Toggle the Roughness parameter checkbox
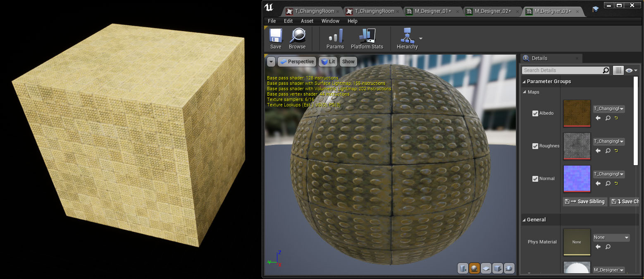Image resolution: width=644 pixels, height=279 pixels. [535, 146]
